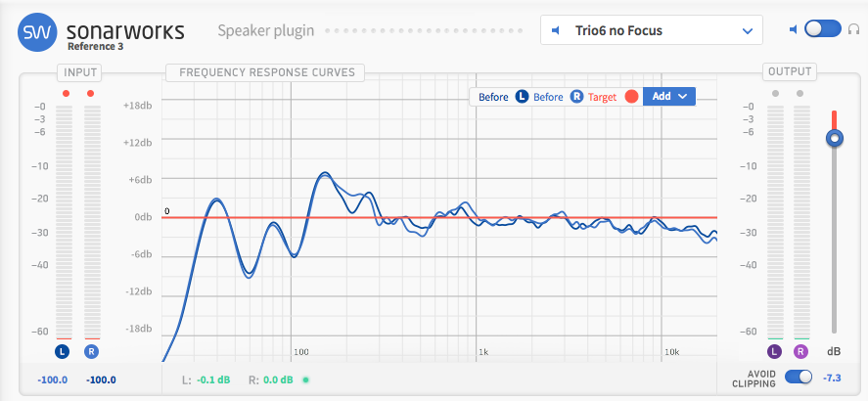
Task: Click the output R channel badge
Action: [800, 351]
